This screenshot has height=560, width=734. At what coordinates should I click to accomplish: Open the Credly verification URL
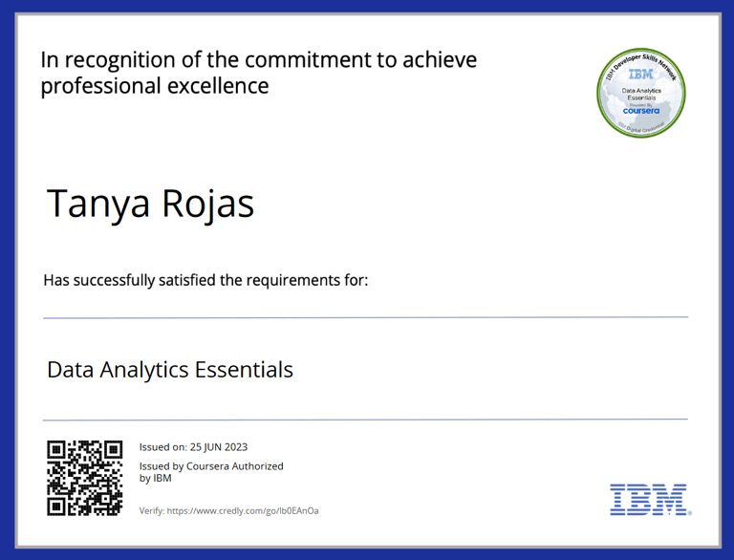pyautogui.click(x=243, y=511)
